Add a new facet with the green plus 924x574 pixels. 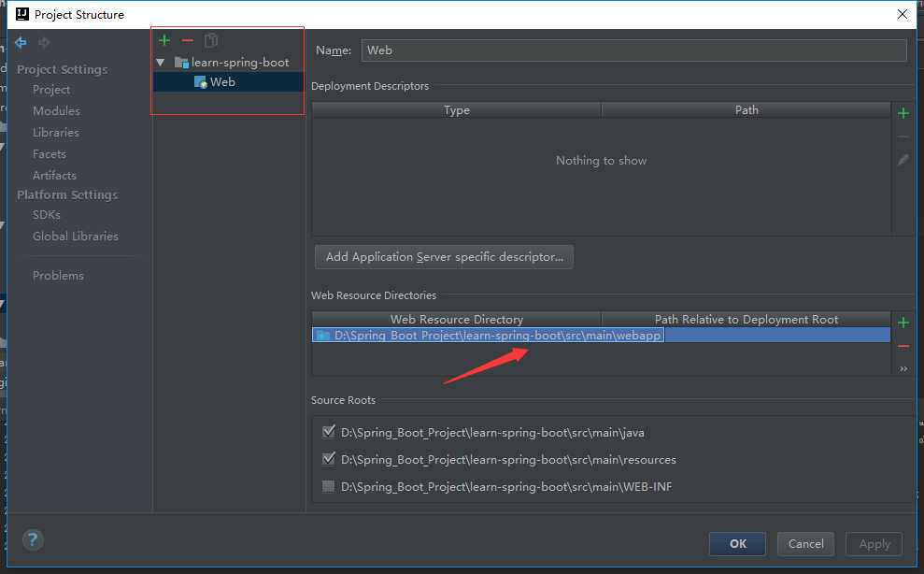tap(164, 41)
